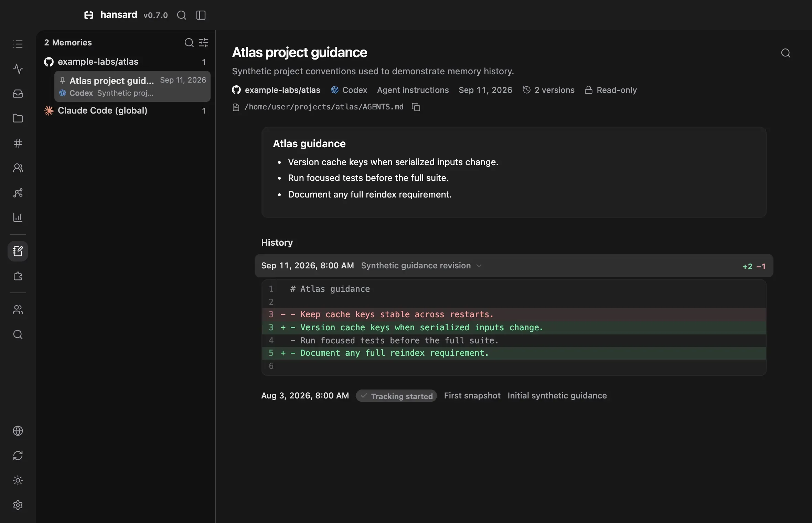Click the Agent instructions label
Image resolution: width=812 pixels, height=523 pixels.
click(413, 90)
